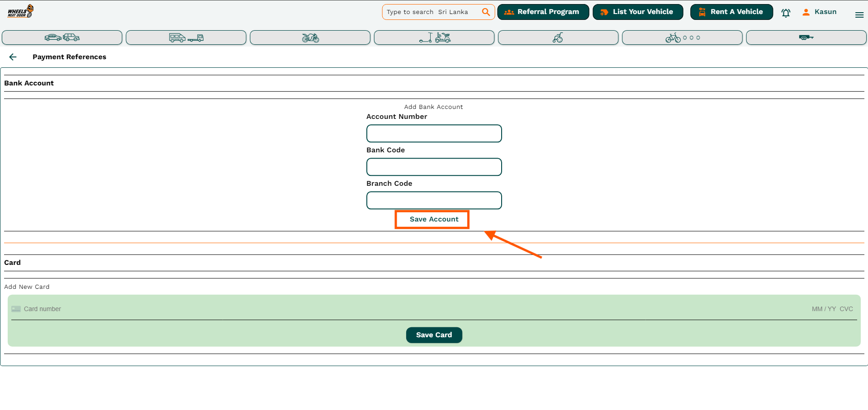Select the vans and campers category

click(186, 38)
